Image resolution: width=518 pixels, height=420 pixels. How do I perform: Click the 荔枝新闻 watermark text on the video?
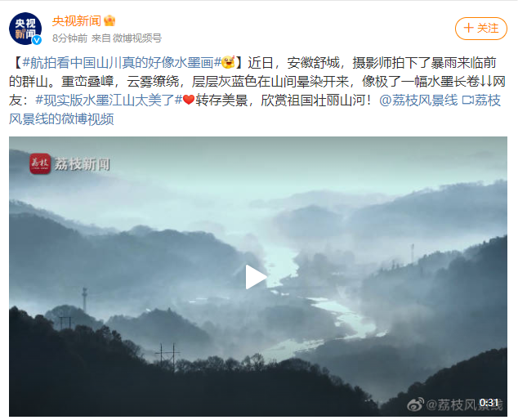coord(83,164)
